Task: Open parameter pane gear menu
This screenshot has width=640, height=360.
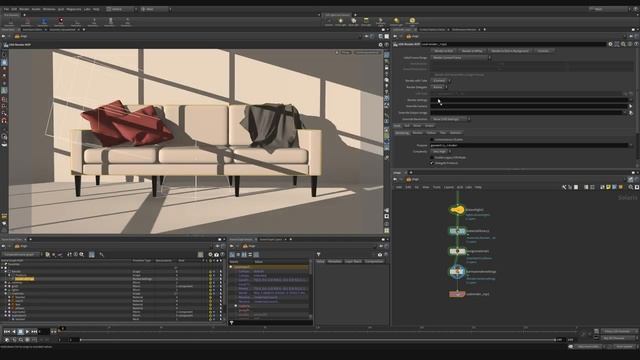Action: 610,44
